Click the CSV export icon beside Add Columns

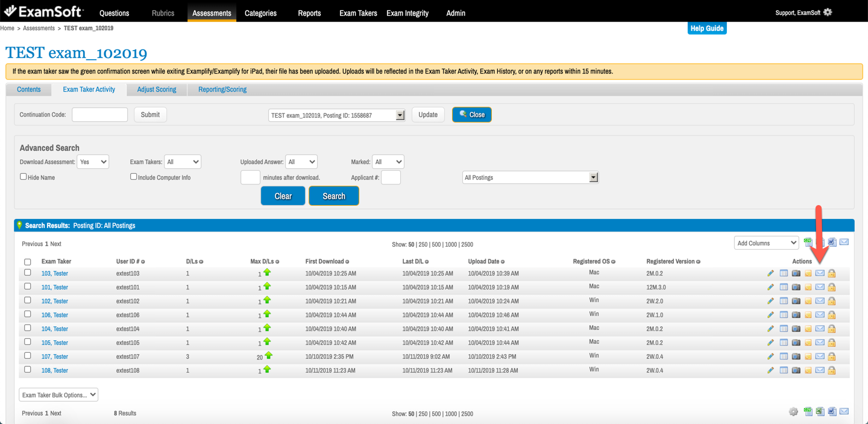pos(808,242)
